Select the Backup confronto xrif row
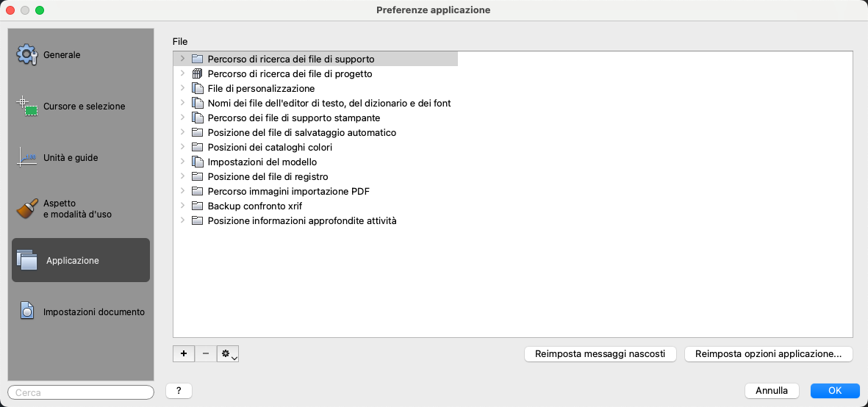Viewport: 868px width, 407px height. [254, 206]
